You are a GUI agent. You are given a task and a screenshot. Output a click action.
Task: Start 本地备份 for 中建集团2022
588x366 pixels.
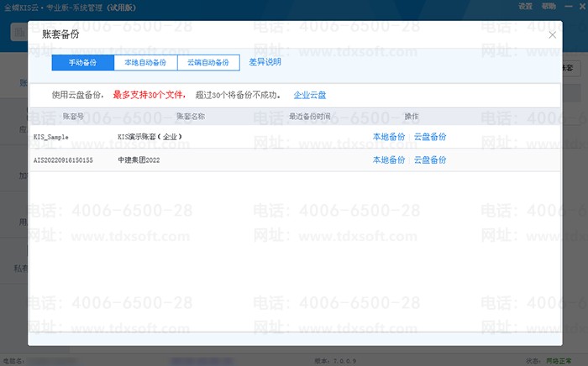(x=389, y=159)
